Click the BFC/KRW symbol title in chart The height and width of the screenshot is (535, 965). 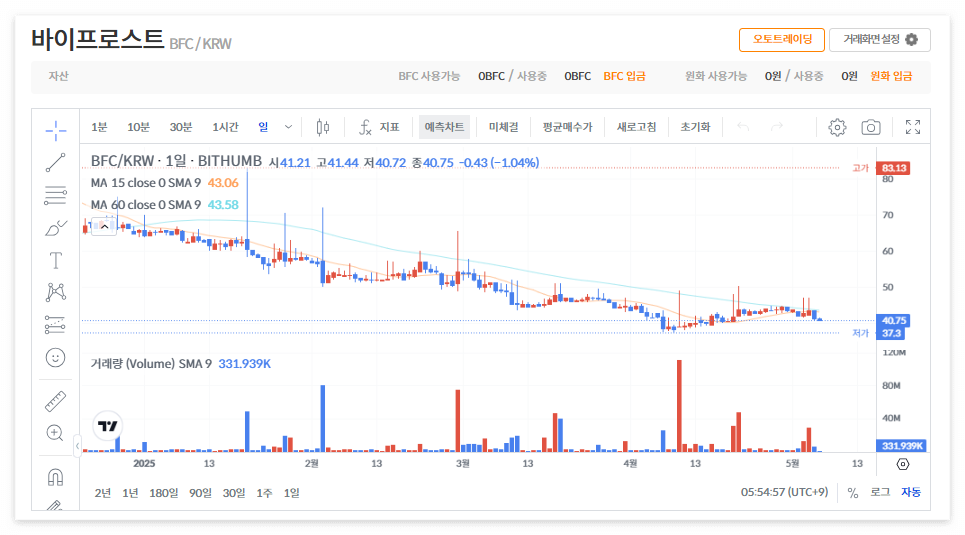pos(176,161)
